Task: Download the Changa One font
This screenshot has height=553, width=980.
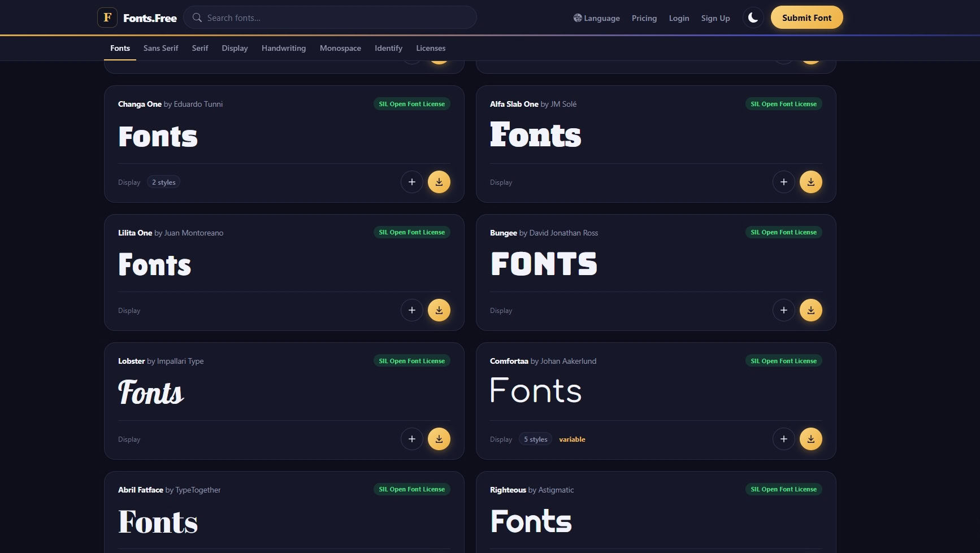Action: (x=439, y=182)
